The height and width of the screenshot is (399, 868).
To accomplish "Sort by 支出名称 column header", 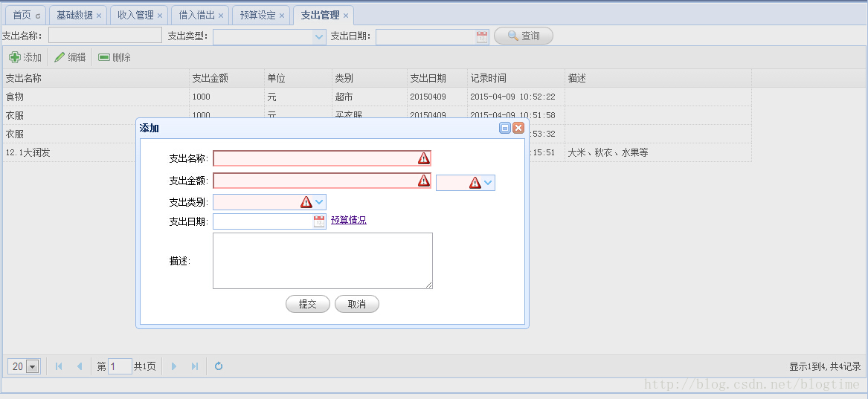I will (x=96, y=79).
